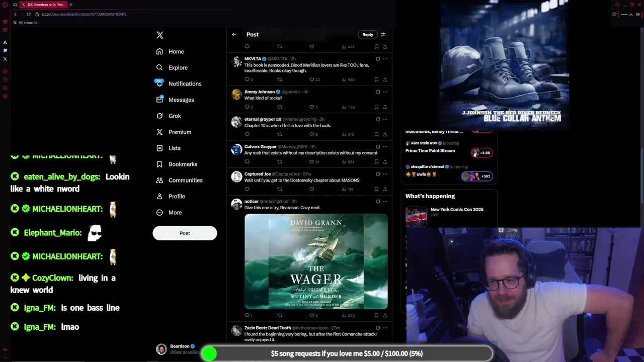Viewport: 644px width, 362px height.
Task: Open The Wager book cover image
Action: pos(316,261)
